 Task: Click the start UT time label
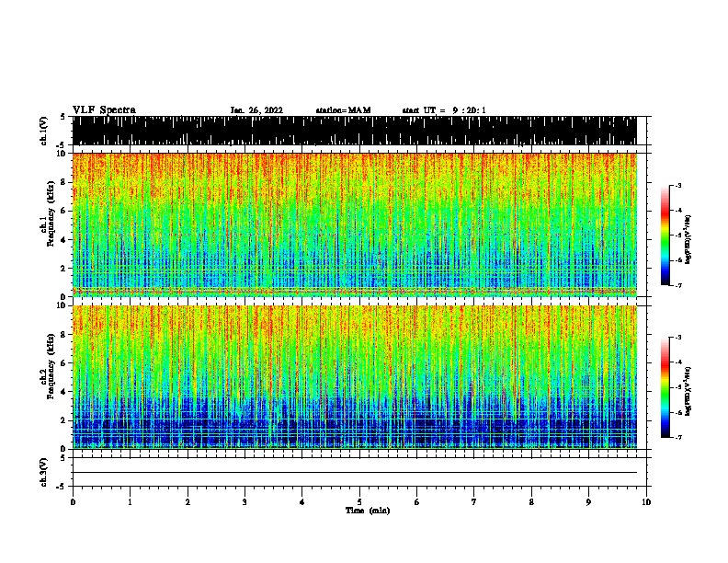[x=444, y=110]
